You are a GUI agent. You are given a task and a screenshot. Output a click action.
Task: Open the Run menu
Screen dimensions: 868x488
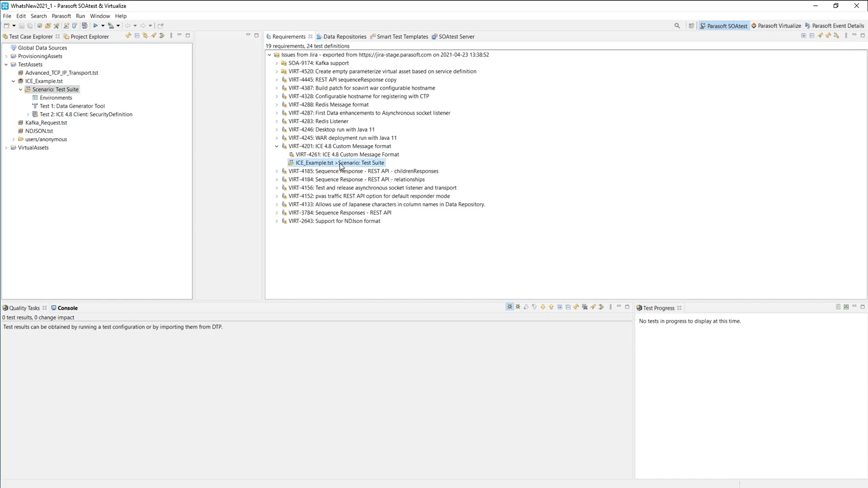(80, 16)
